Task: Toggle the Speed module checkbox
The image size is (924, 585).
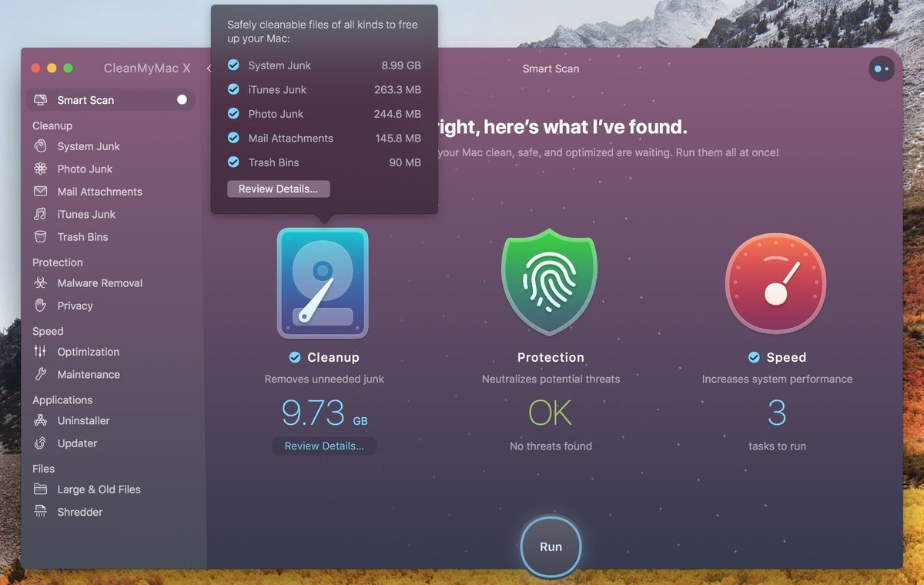Action: 754,357
